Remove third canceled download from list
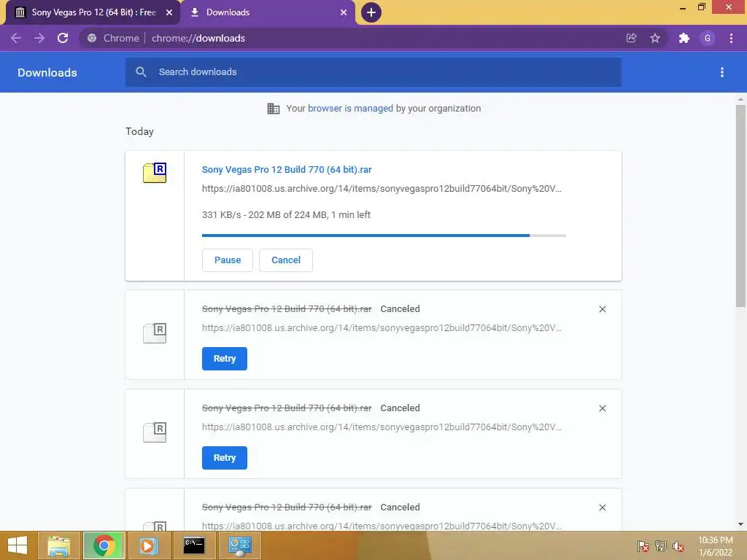 coord(603,507)
